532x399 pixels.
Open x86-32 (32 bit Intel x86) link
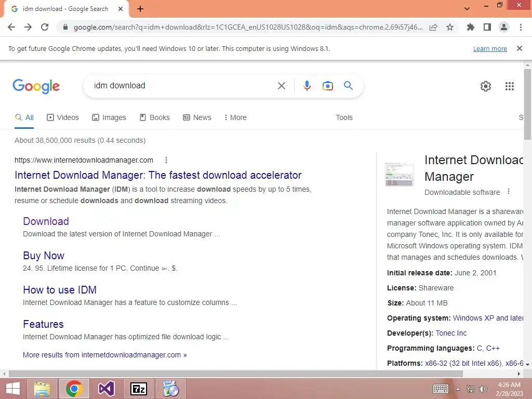click(x=463, y=363)
